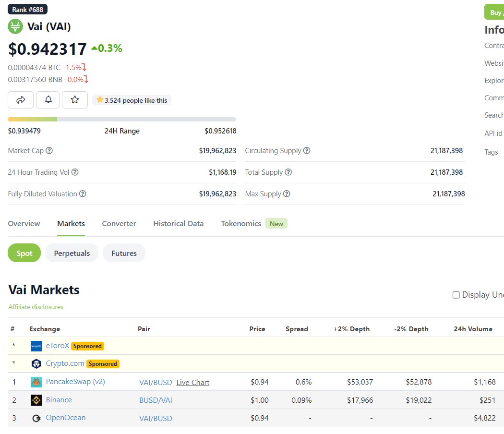Click the Crypto.com exchange logo

pos(36,364)
